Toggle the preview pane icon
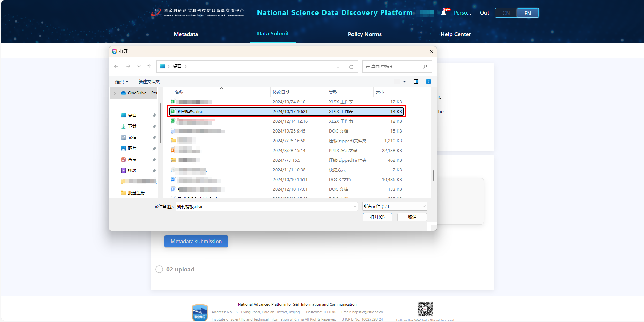Image resolution: width=644 pixels, height=322 pixels. pyautogui.click(x=416, y=82)
